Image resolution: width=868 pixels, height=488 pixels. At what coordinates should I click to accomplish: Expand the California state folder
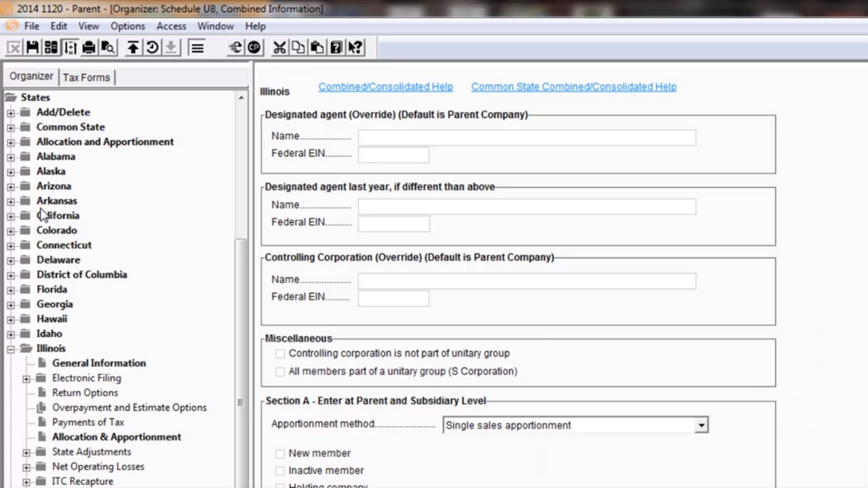(x=11, y=216)
